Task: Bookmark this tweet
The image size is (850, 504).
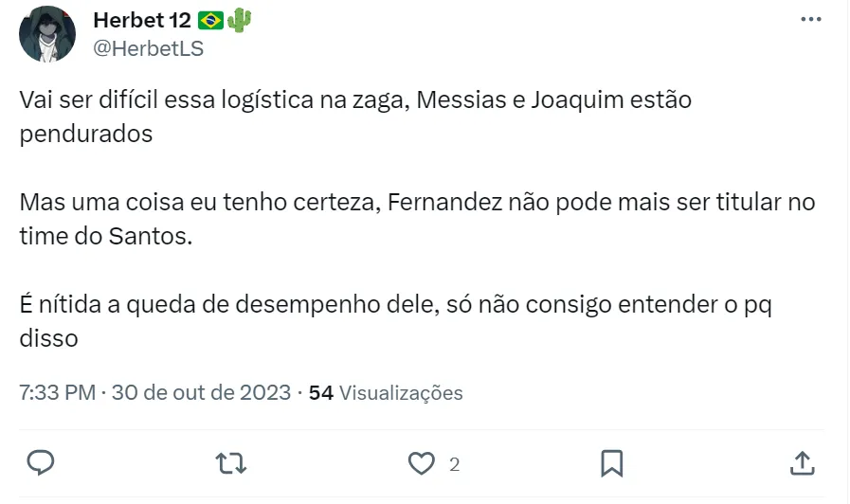Action: [611, 463]
